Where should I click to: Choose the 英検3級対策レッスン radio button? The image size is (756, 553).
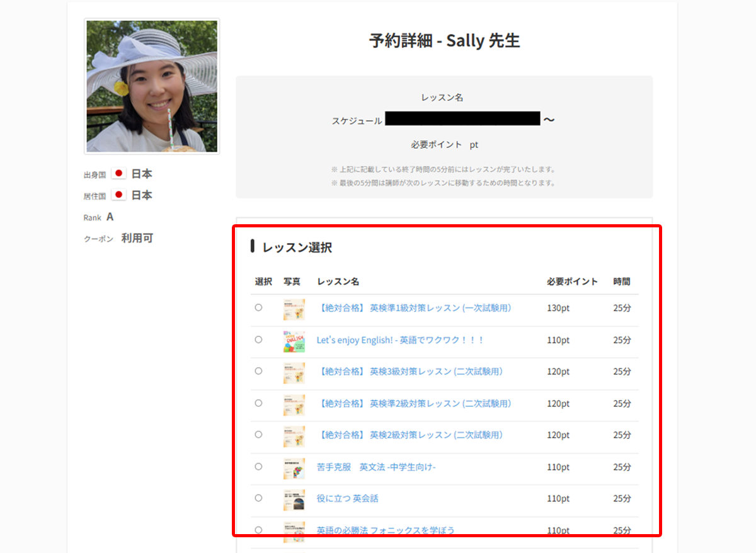(258, 372)
